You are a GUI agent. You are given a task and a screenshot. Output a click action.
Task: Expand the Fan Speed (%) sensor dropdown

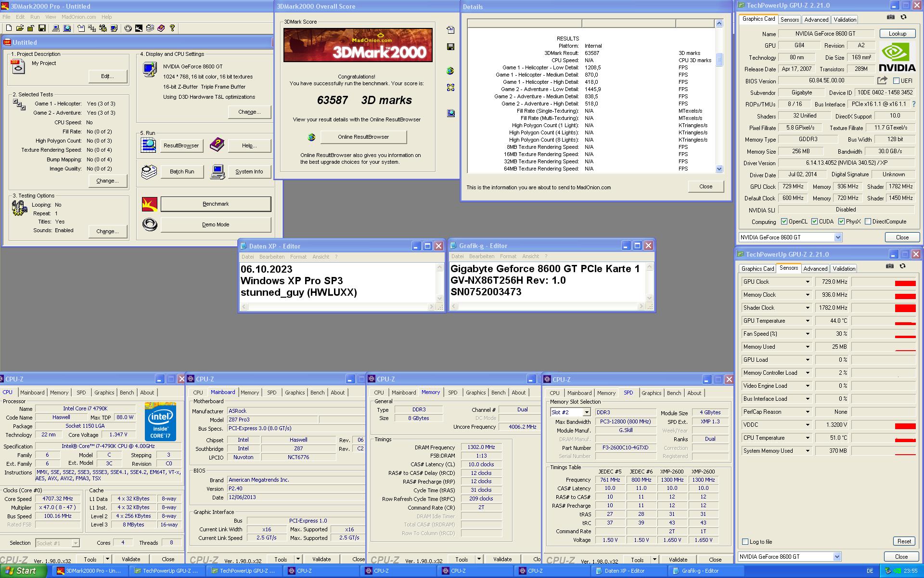coord(808,334)
